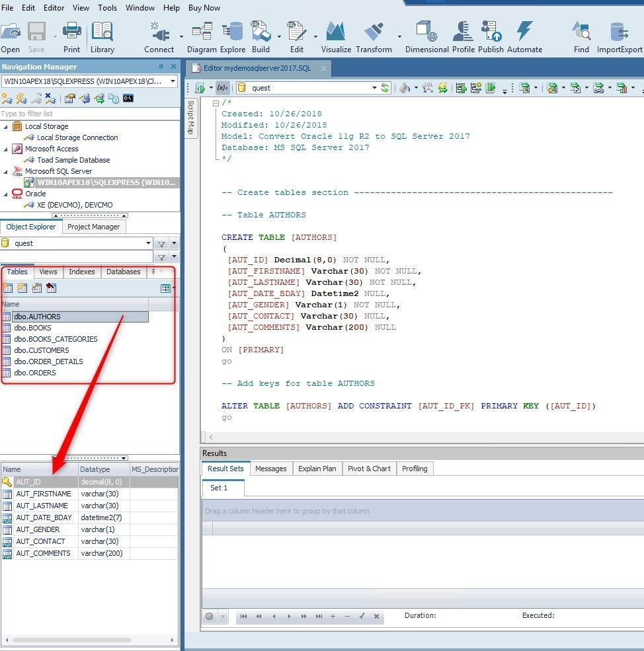The height and width of the screenshot is (651, 644).
Task: Open the Diagram tool
Action: click(x=202, y=38)
